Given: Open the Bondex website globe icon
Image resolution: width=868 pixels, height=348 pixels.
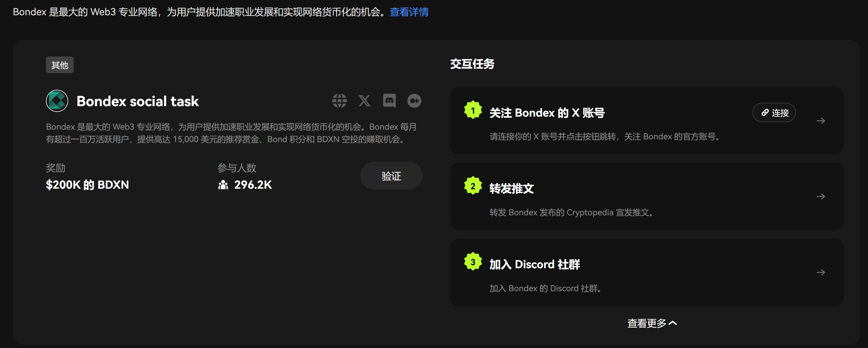Looking at the screenshot, I should click(x=339, y=101).
